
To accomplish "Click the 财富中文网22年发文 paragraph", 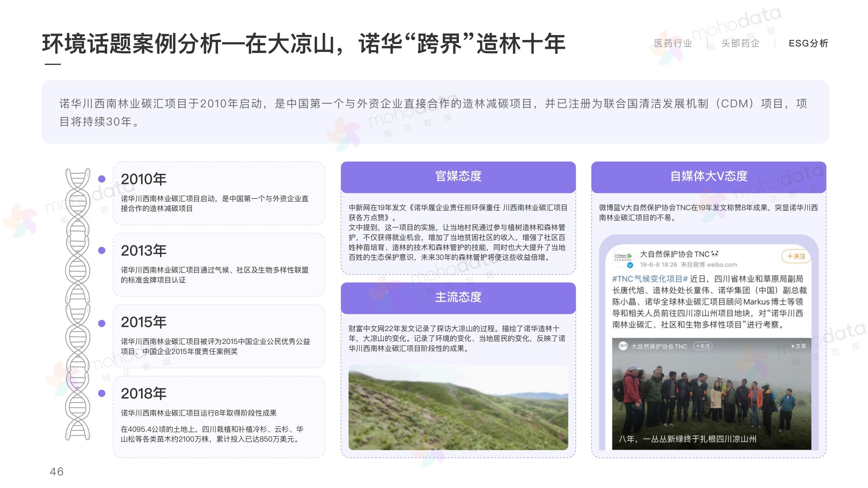I will click(457, 338).
